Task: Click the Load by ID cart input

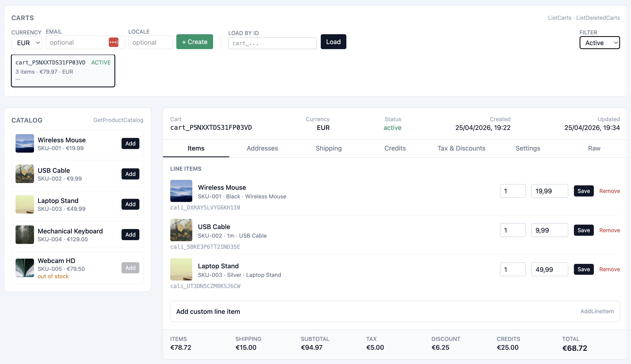Action: 272,43
